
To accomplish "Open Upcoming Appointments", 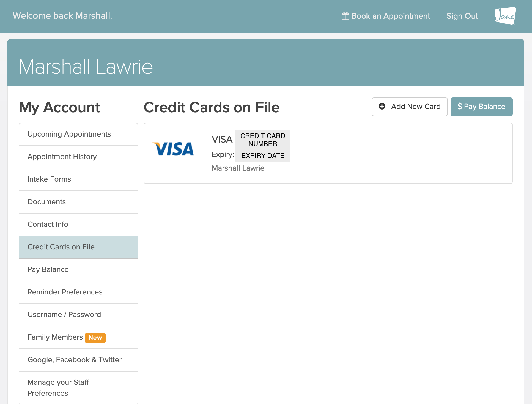I will [69, 134].
